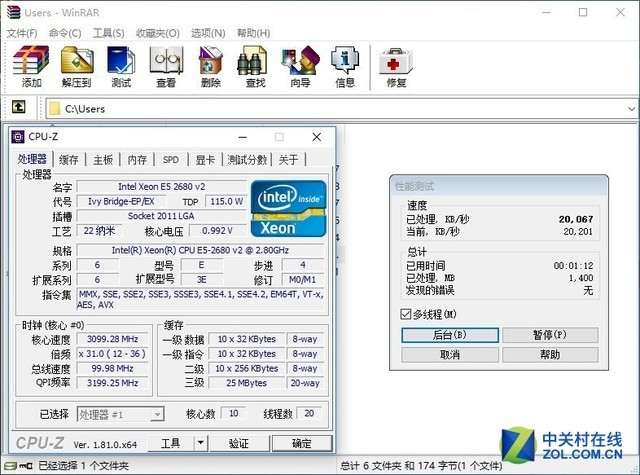Click the processed 1,400 MB value

click(581, 278)
